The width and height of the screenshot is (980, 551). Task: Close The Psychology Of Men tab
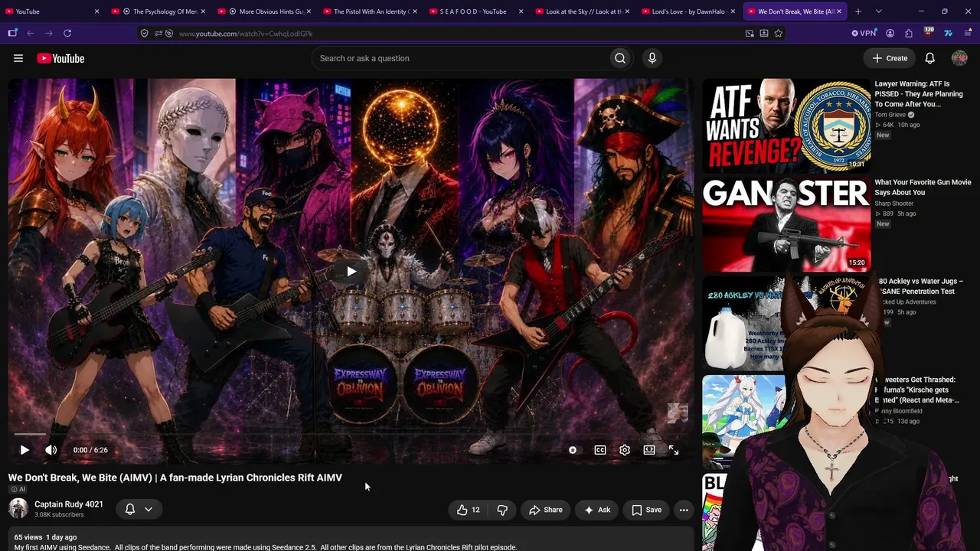(x=203, y=11)
